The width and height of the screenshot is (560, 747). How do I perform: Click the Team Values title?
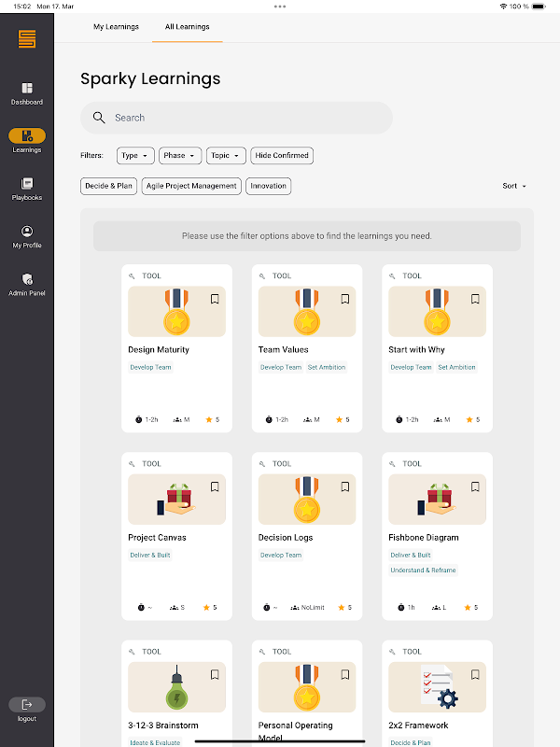tap(284, 349)
